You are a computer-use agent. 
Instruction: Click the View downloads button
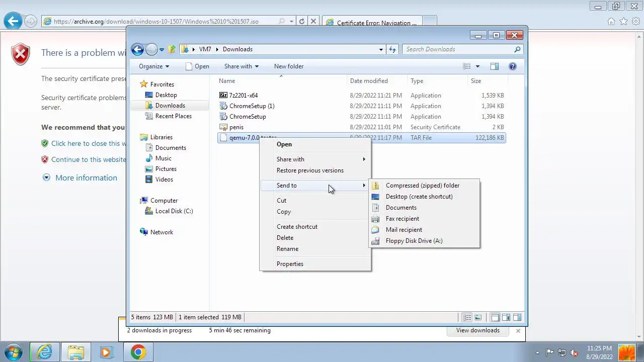click(478, 330)
